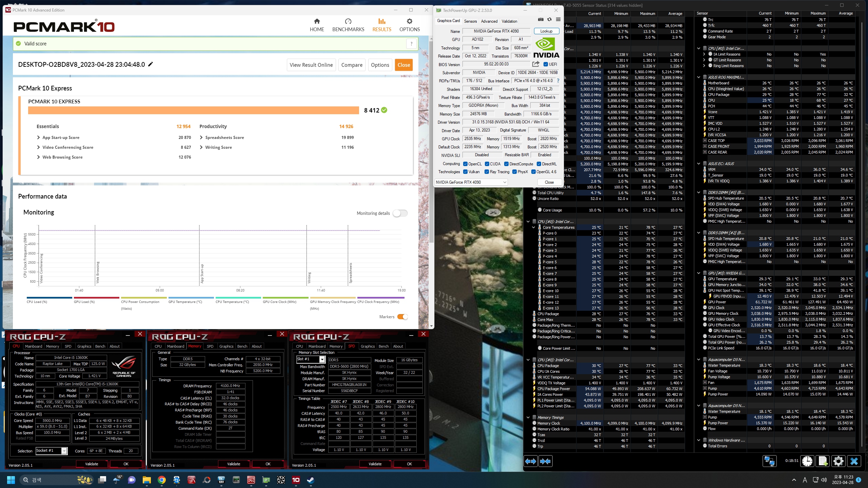Viewport: 868px width, 488px height.
Task: Click the orange Close result button
Action: [404, 65]
